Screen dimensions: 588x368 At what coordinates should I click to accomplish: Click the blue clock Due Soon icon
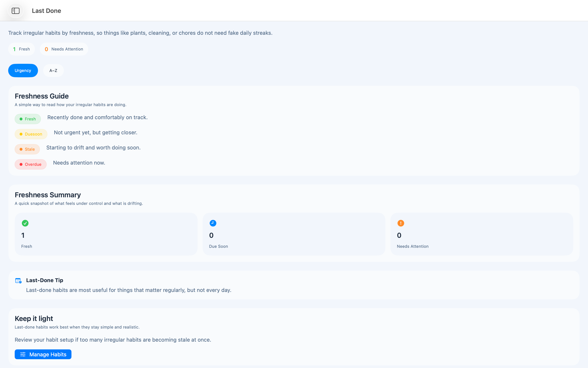[x=213, y=223]
